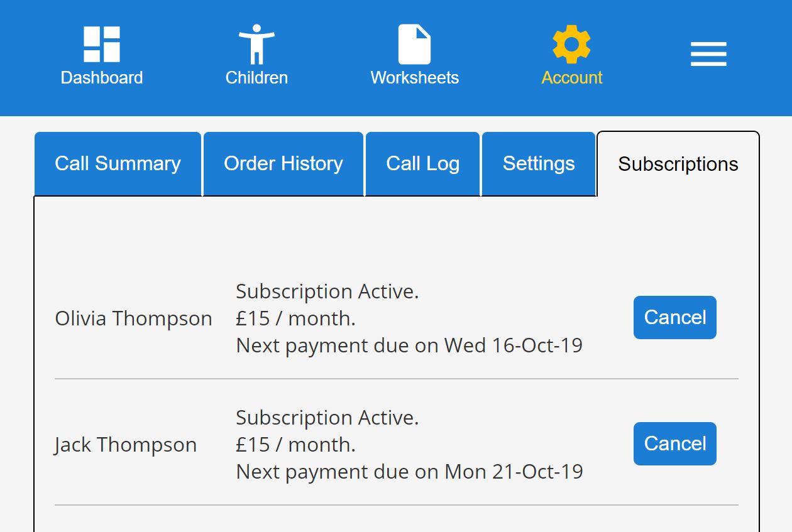Cancel Jack Thompson's subscription
792x532 pixels.
(674, 444)
